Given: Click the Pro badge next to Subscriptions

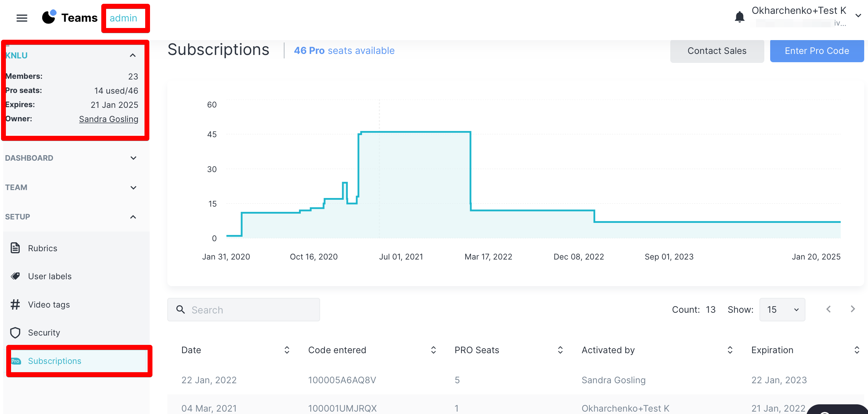Looking at the screenshot, I should (x=16, y=361).
